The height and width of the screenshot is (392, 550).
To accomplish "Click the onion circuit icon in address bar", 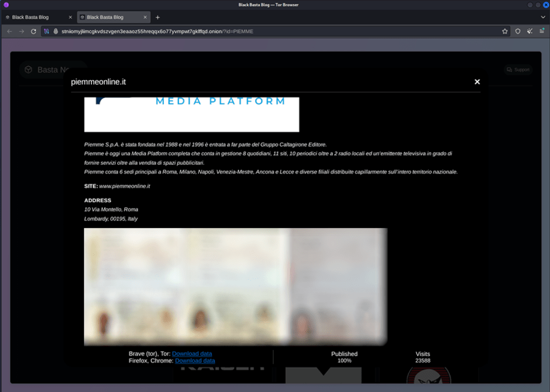I will [x=47, y=31].
